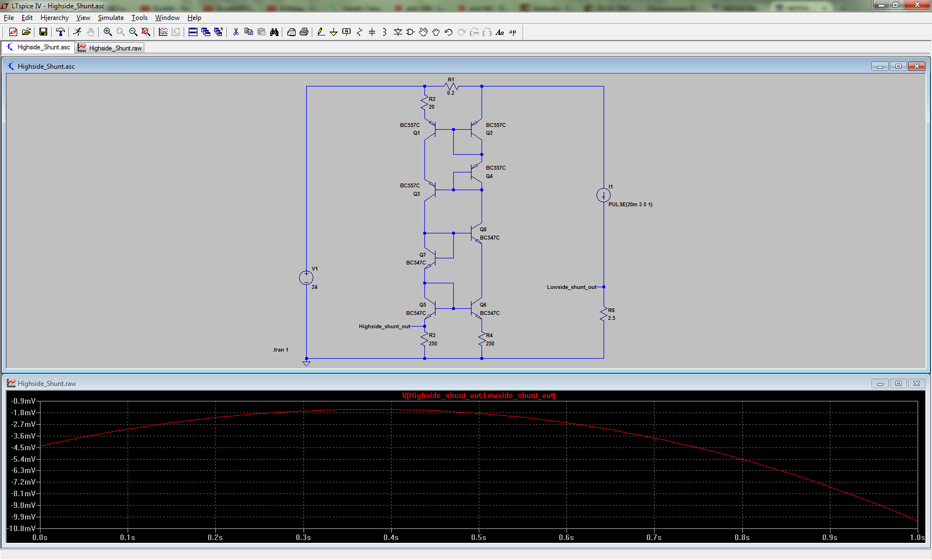Open the Edit menu
932x560 pixels.
(27, 18)
